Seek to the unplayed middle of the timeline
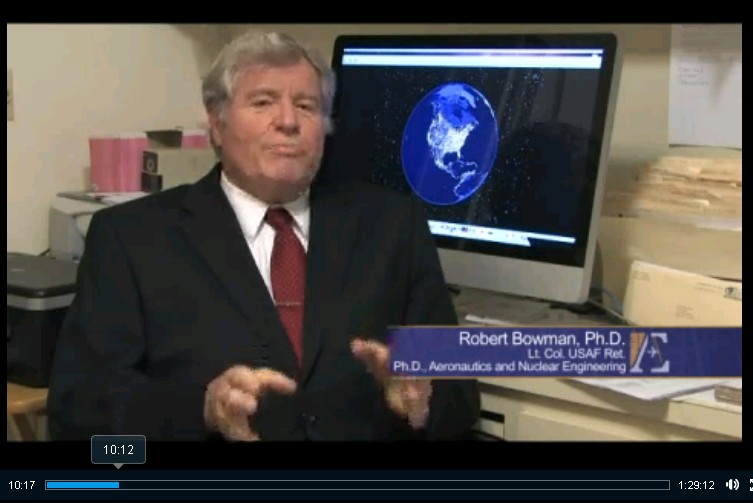This screenshot has width=753, height=503. [x=360, y=485]
